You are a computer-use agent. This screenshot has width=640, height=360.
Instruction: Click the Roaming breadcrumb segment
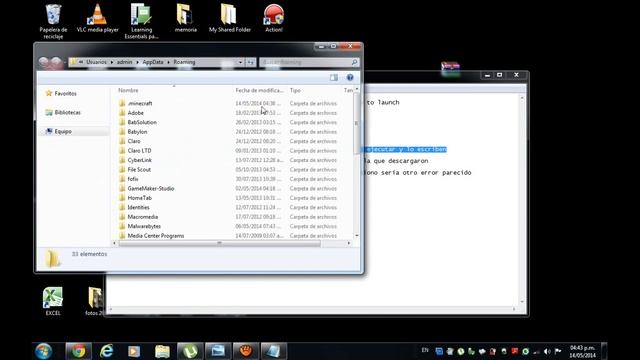tap(184, 62)
